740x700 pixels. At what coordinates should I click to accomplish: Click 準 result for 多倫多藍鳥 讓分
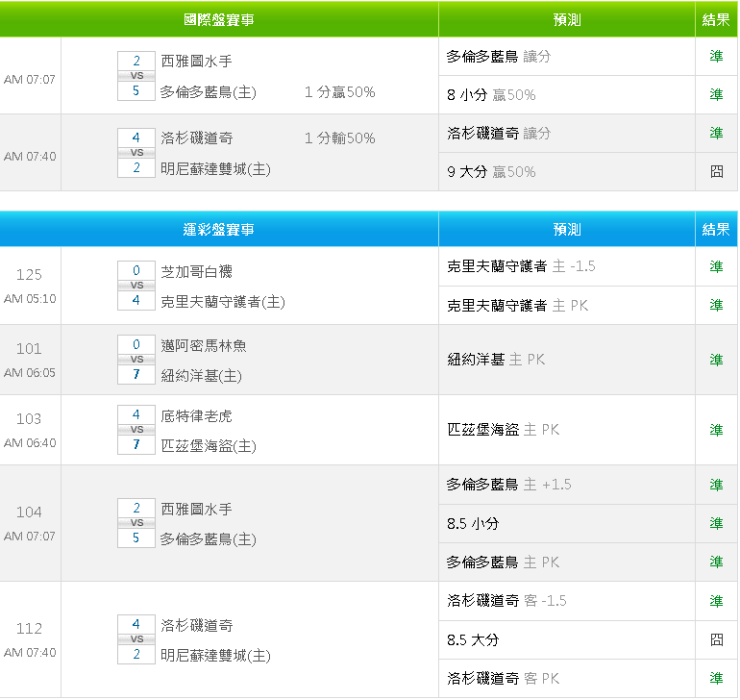(x=716, y=56)
